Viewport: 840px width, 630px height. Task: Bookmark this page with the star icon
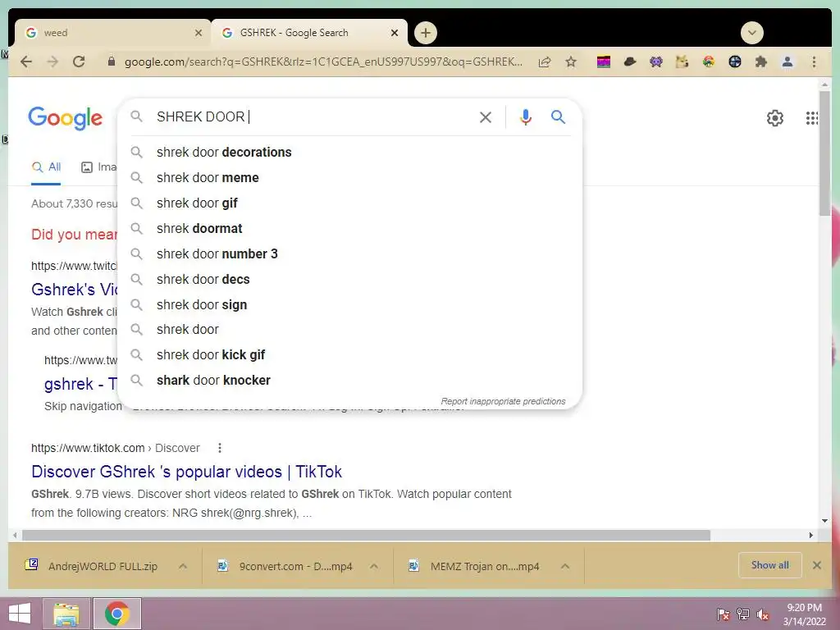click(571, 62)
